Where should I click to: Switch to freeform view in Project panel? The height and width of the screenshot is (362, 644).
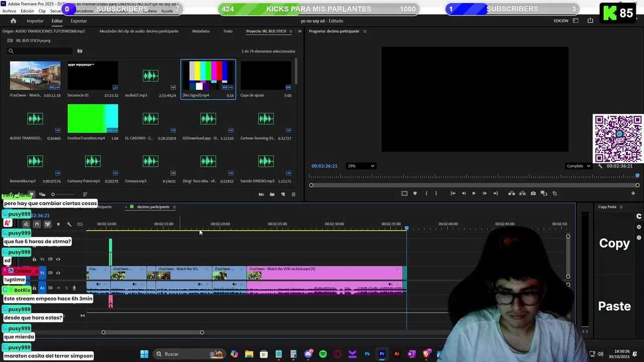click(42, 195)
